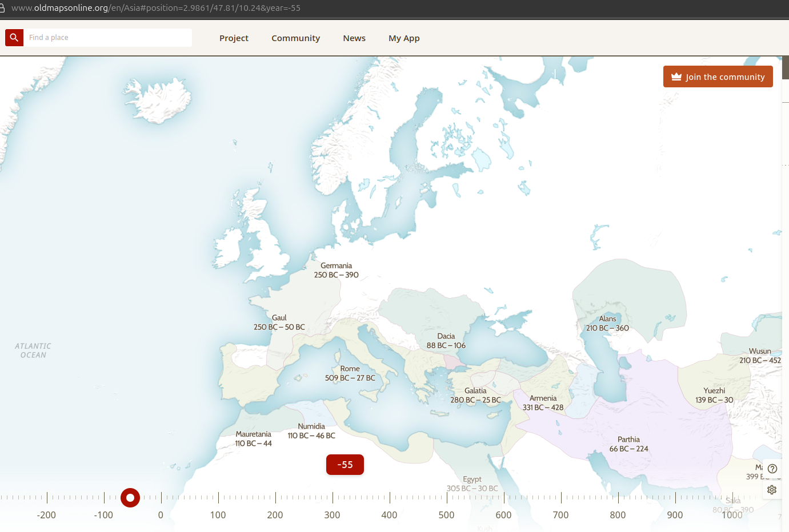Screen dimensions: 789x532
Task: Select the Egypt region label
Action: click(x=472, y=483)
